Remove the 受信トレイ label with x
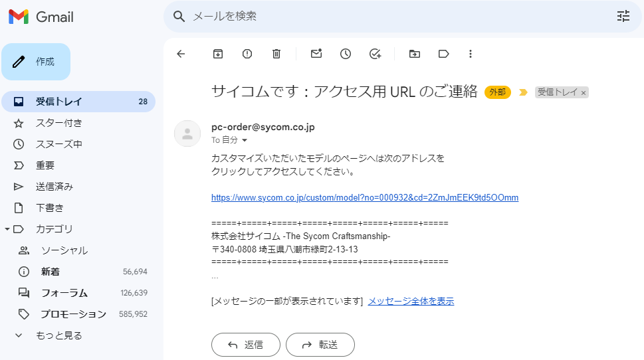The image size is (644, 360). 584,93
